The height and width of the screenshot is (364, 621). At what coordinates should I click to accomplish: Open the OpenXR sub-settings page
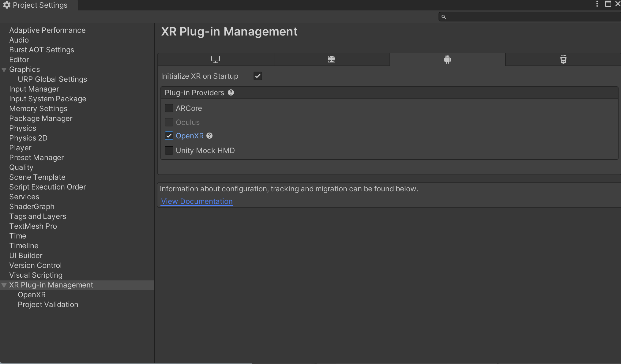click(x=32, y=295)
